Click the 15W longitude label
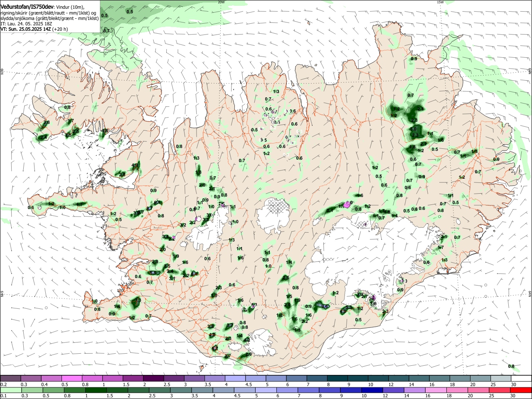The width and height of the screenshot is (532, 399). 441,2
